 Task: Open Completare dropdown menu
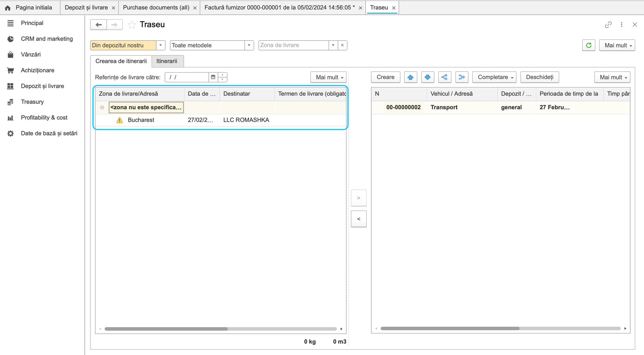click(494, 77)
